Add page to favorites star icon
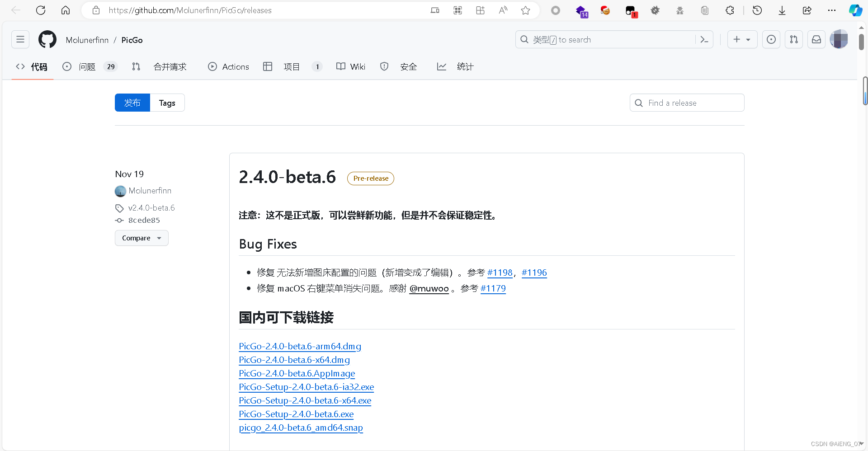The height and width of the screenshot is (451, 868). (525, 10)
